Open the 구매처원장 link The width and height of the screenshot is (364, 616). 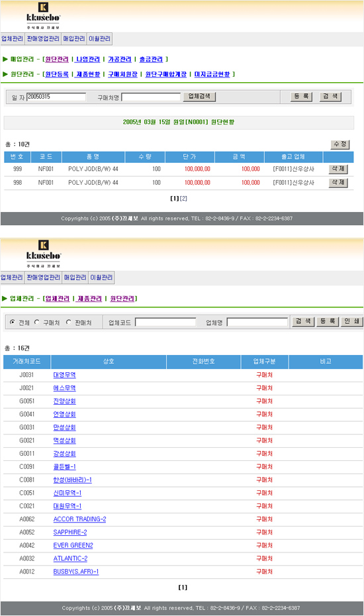(122, 74)
